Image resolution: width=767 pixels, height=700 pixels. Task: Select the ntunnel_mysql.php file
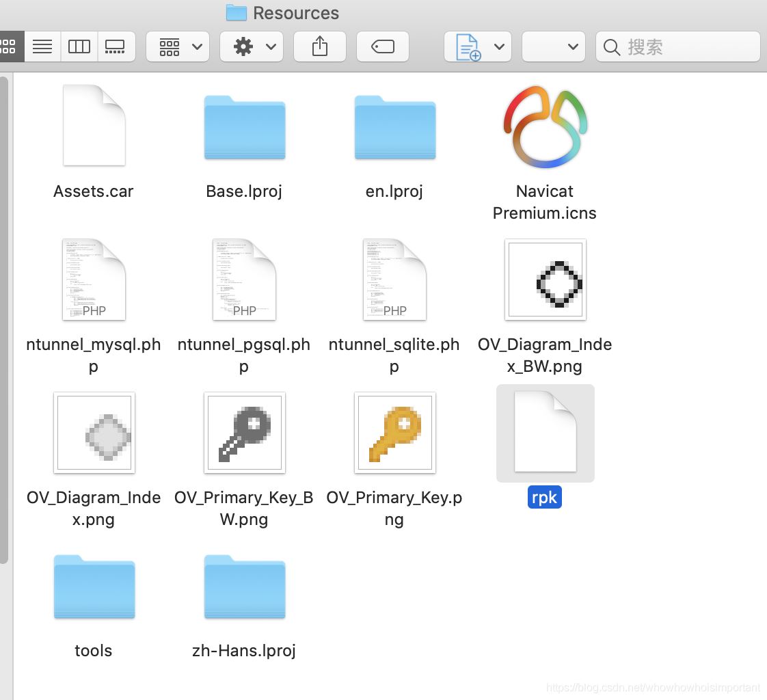[94, 280]
